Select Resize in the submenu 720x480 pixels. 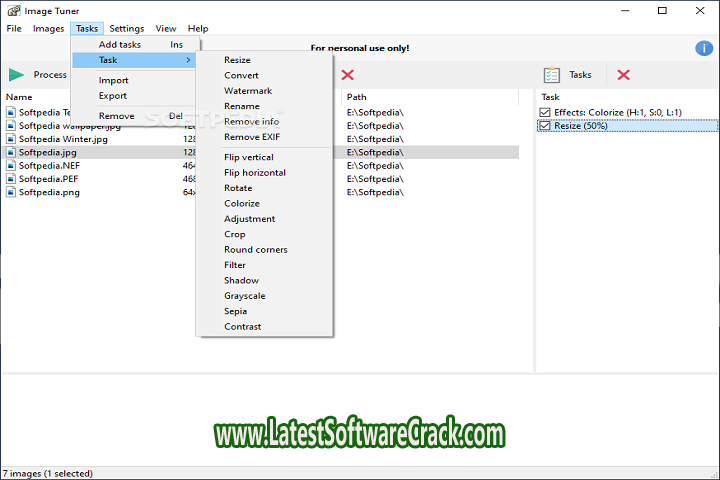[264, 60]
